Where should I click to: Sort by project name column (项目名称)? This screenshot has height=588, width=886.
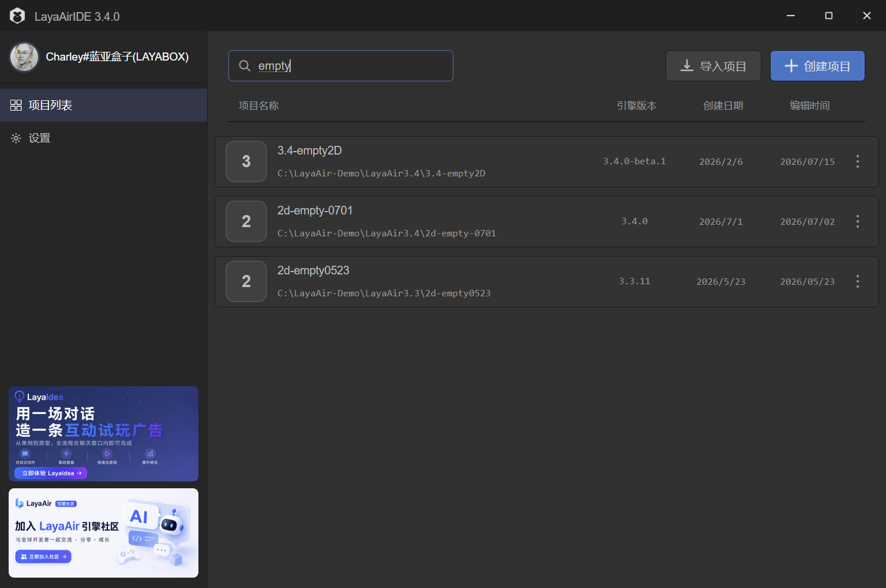click(x=258, y=105)
